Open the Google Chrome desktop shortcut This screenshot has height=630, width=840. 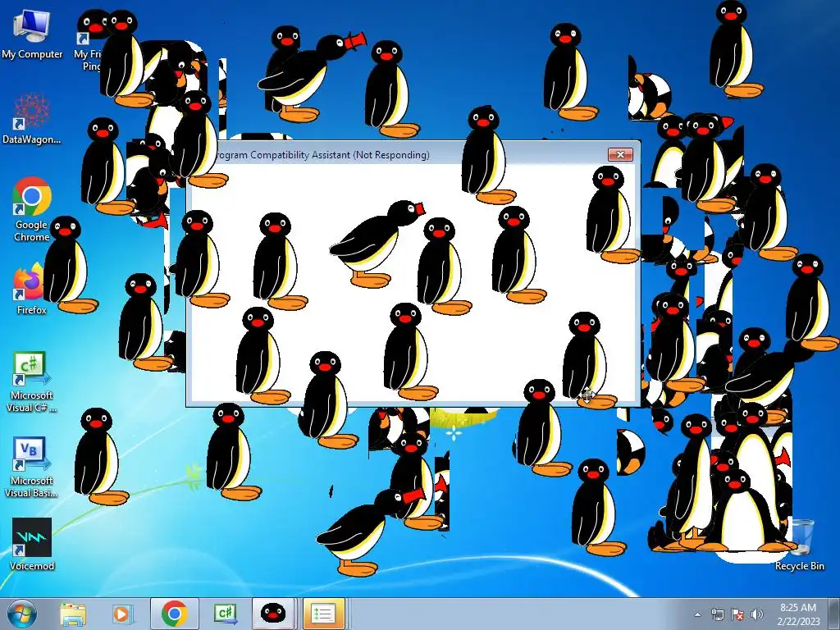pyautogui.click(x=32, y=209)
